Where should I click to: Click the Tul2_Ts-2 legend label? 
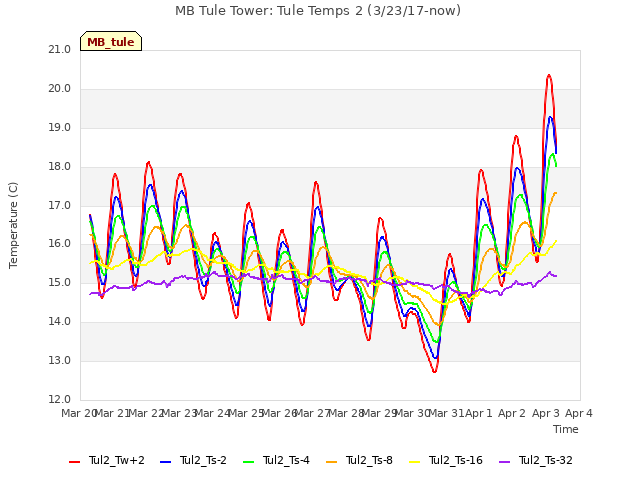click(x=203, y=461)
